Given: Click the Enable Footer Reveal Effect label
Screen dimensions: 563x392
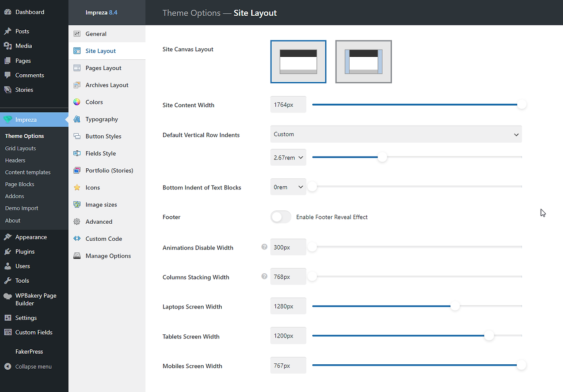Looking at the screenshot, I should coord(332,217).
